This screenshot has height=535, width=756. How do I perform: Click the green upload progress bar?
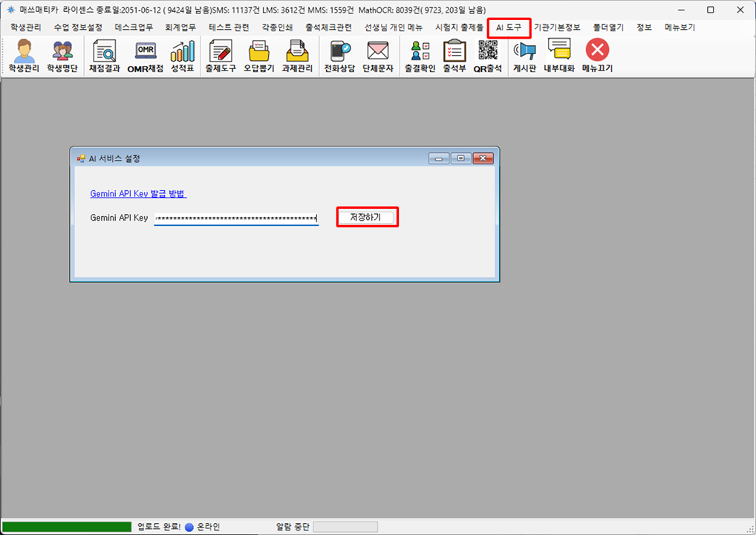(67, 527)
